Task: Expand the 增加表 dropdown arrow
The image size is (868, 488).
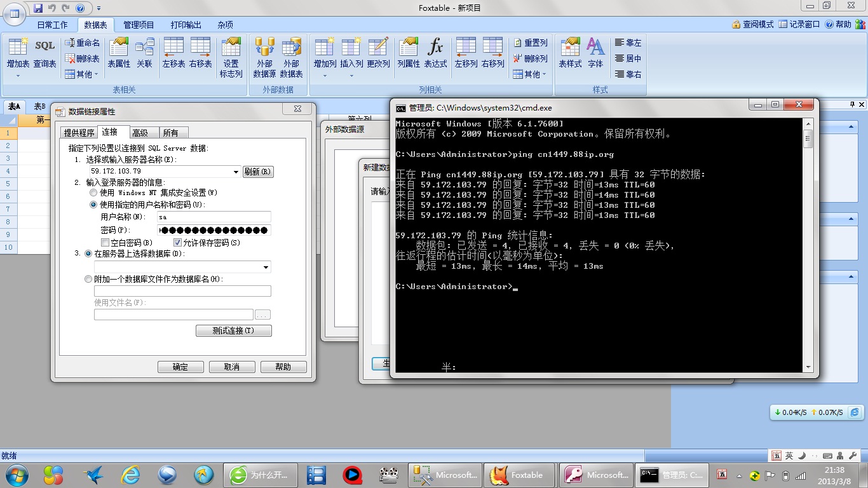Action: pos(18,76)
